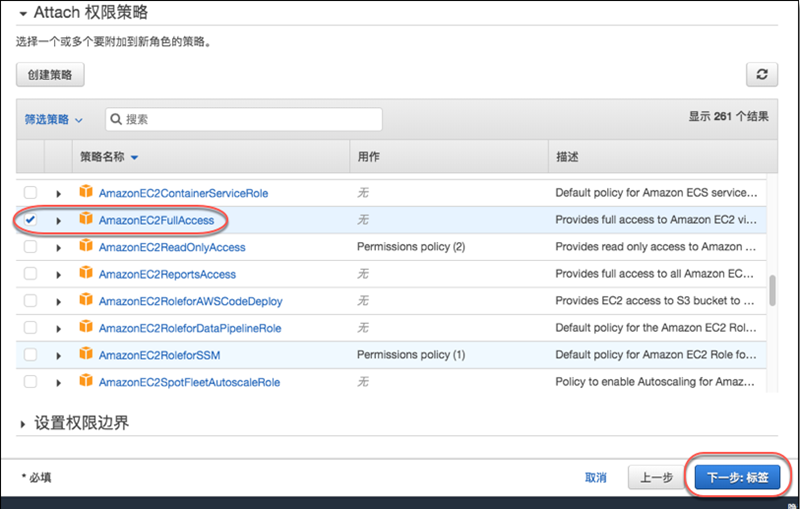This screenshot has width=800, height=509.
Task: Expand AmazonEC2RoleforAWSCodeDeploy row details arrow
Action: (x=58, y=301)
